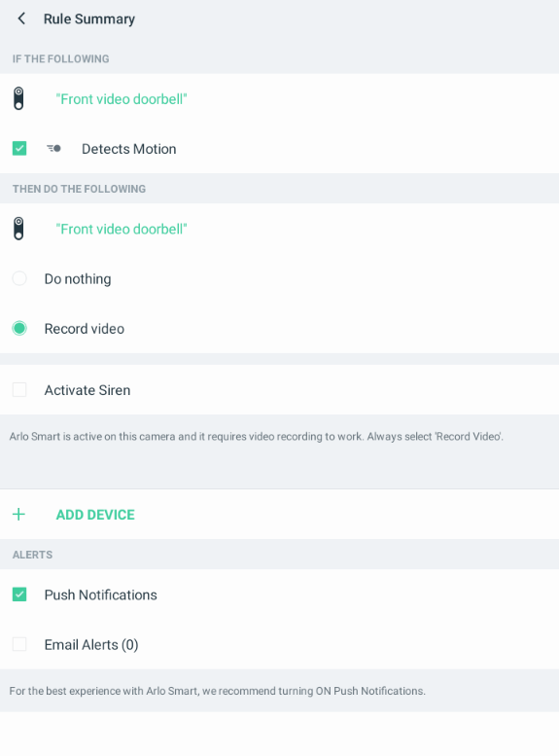
Task: Tap the Activate Siren label
Action: (x=87, y=390)
